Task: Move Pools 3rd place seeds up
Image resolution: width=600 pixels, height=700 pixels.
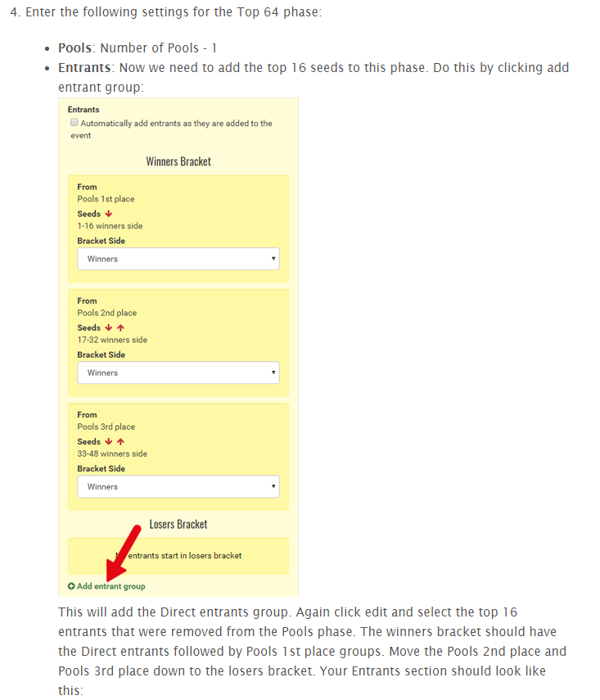Action: tap(120, 441)
